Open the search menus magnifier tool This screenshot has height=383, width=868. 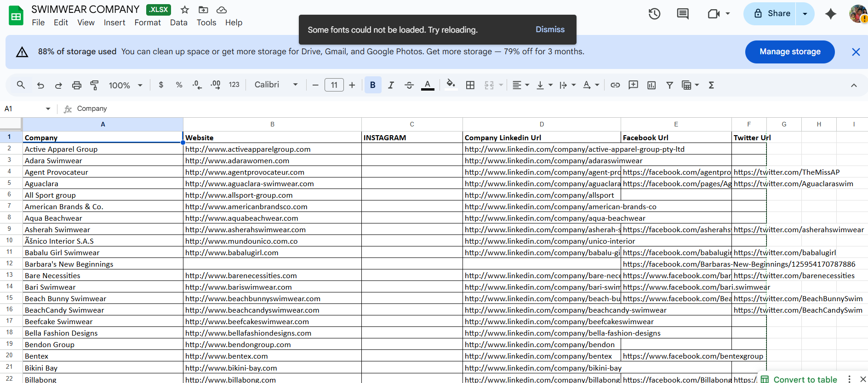click(x=21, y=85)
